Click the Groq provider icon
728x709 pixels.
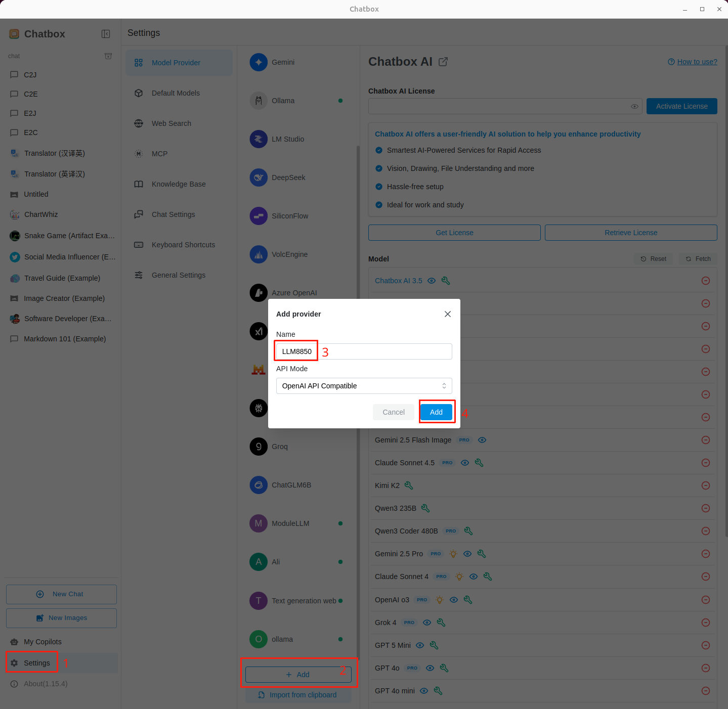(259, 447)
